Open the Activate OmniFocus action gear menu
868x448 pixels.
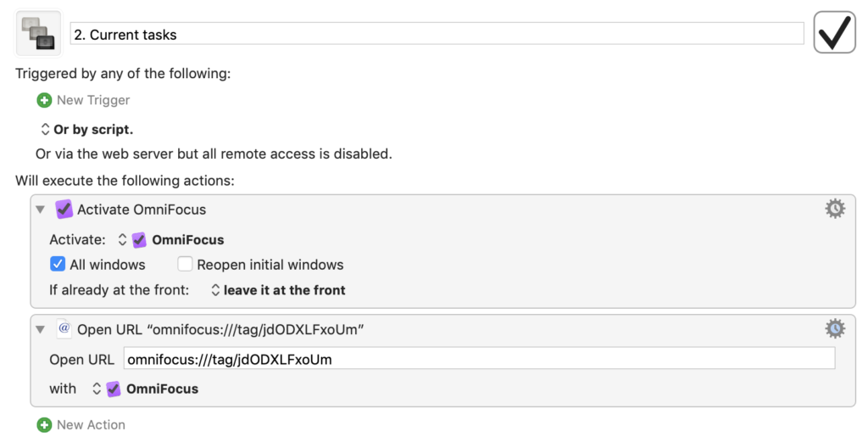pyautogui.click(x=835, y=209)
